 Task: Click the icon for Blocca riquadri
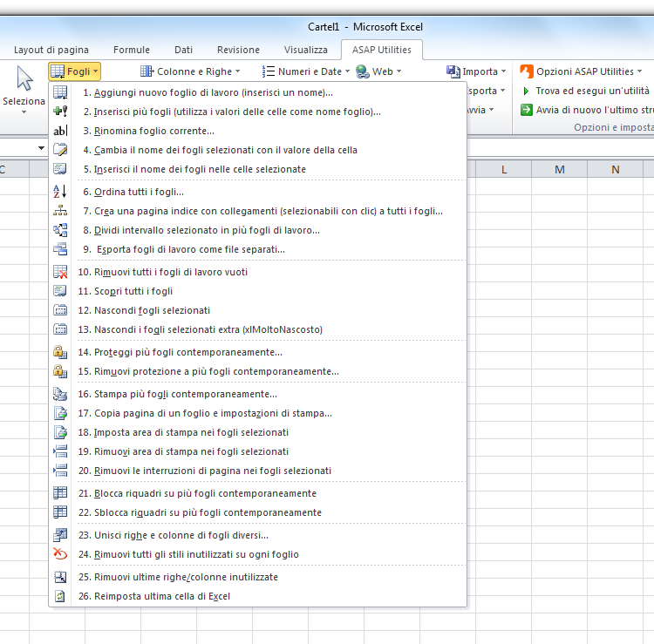pos(60,493)
